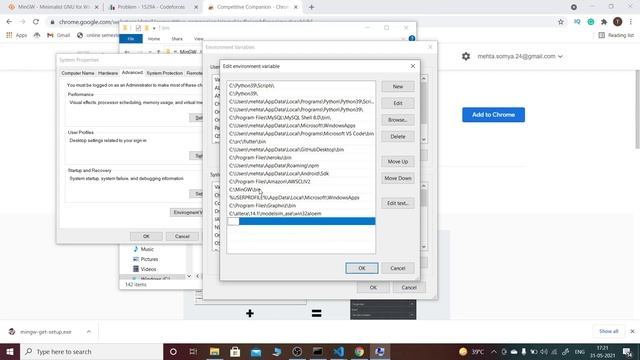
Task: Confirm with OK in Edit environment variable dialog
Action: [362, 268]
